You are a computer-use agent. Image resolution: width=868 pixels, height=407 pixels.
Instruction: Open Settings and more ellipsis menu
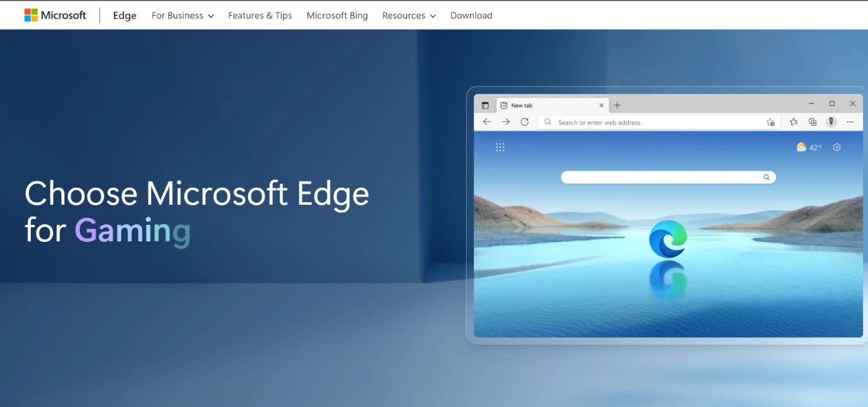tap(850, 122)
